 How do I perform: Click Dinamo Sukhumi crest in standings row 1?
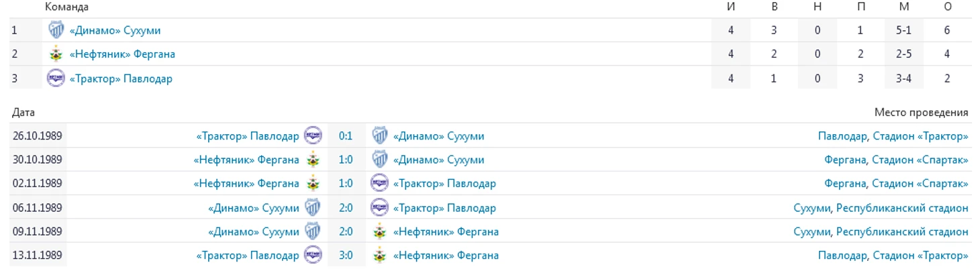click(56, 30)
